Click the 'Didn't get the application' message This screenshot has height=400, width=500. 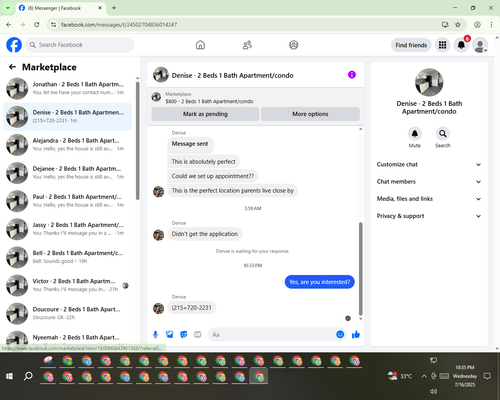pyautogui.click(x=205, y=234)
